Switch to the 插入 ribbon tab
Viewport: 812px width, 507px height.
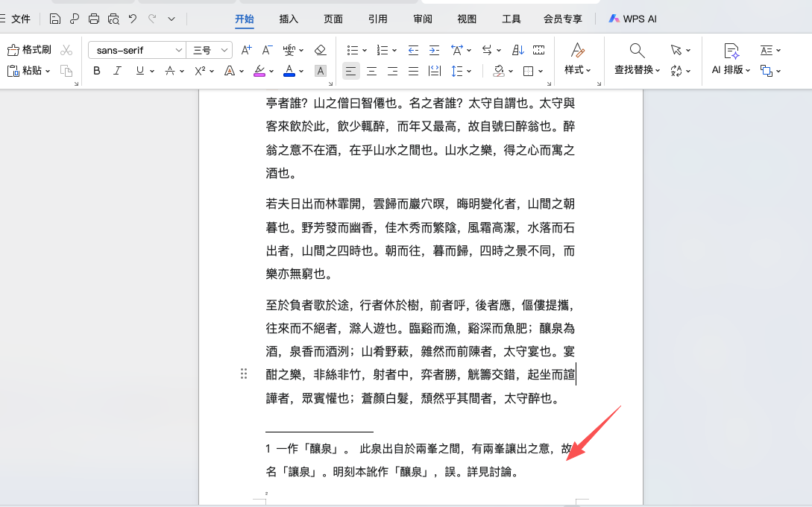pyautogui.click(x=289, y=19)
